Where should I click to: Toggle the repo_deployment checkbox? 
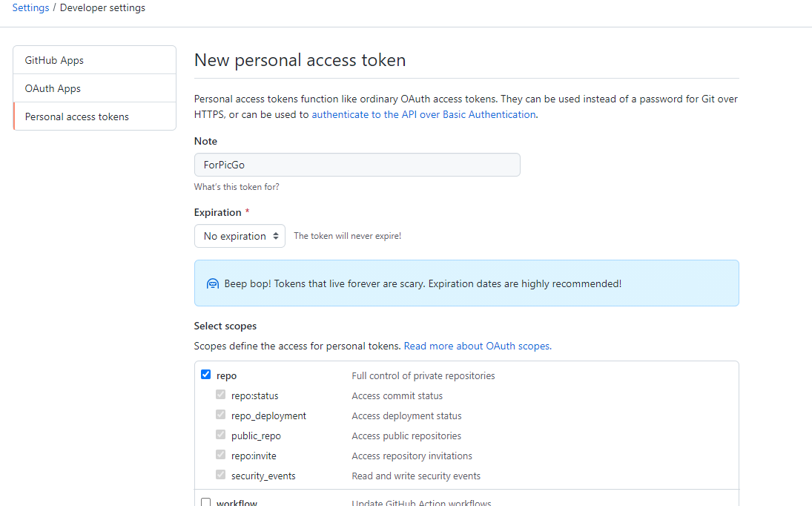(220, 415)
